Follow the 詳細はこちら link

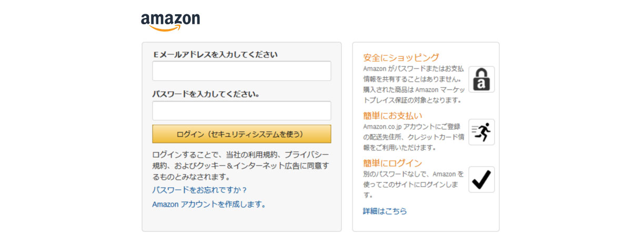(x=385, y=211)
